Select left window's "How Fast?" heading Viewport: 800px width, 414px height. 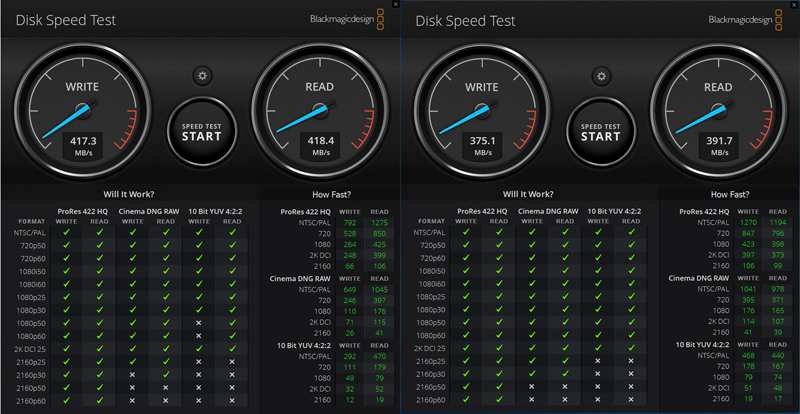click(330, 194)
